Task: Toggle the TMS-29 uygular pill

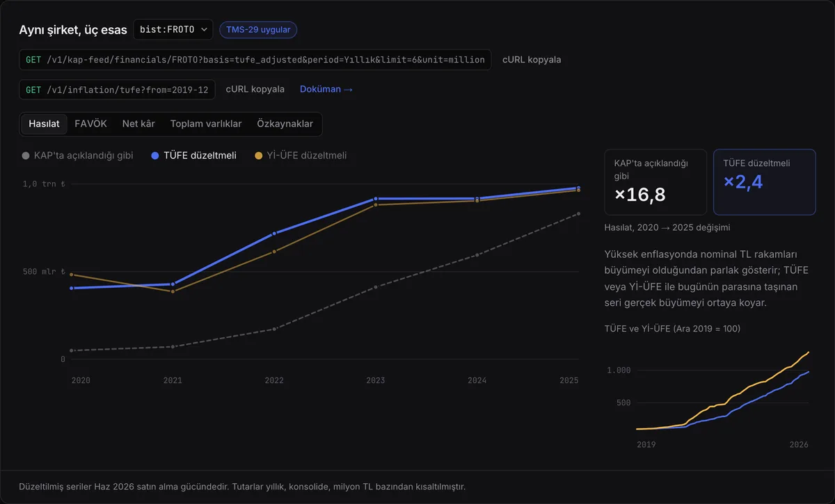Action: 258,30
